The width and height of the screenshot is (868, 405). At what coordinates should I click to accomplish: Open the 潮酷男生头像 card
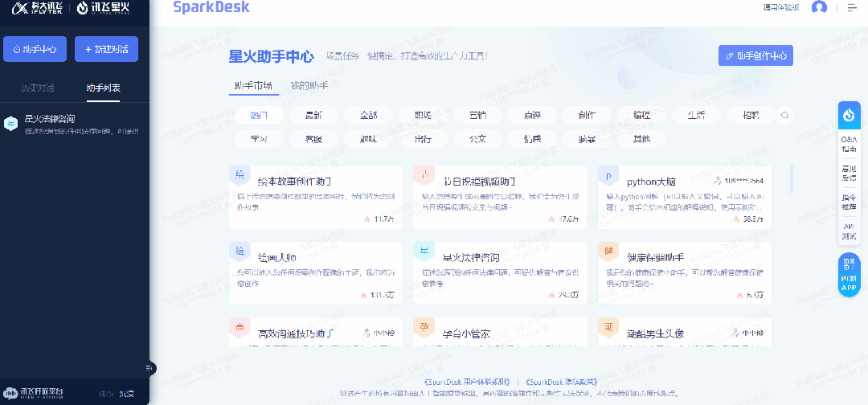[x=684, y=332]
